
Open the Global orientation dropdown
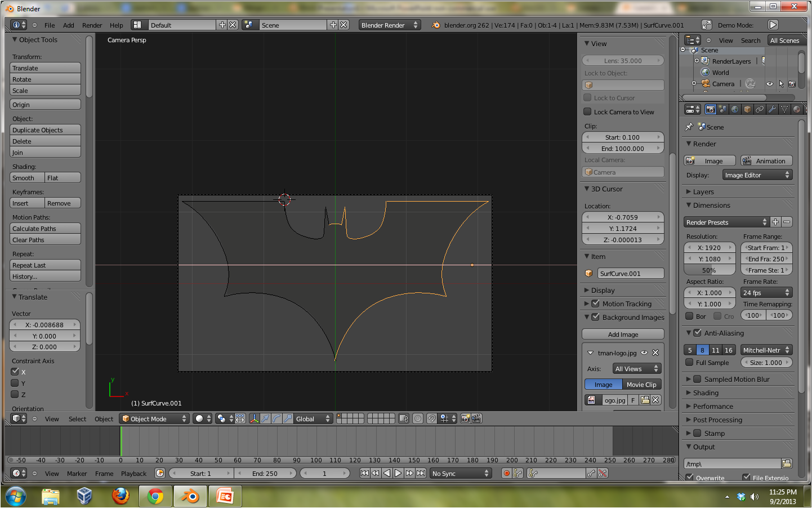coord(313,418)
